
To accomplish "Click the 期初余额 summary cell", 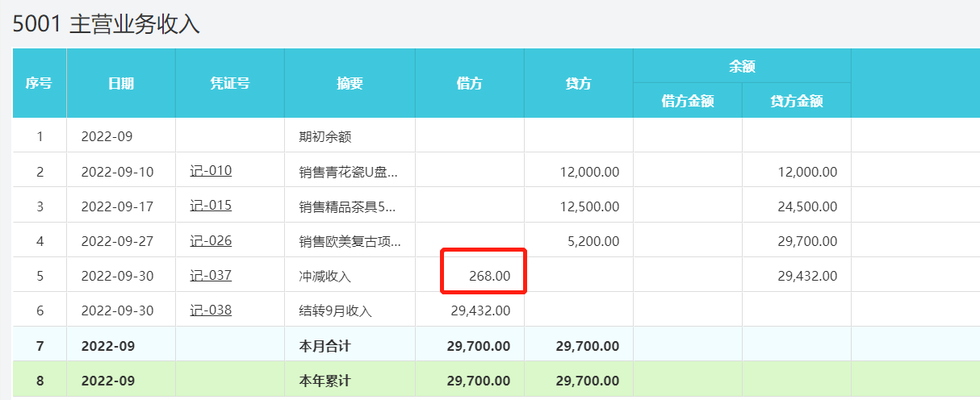I will (325, 136).
